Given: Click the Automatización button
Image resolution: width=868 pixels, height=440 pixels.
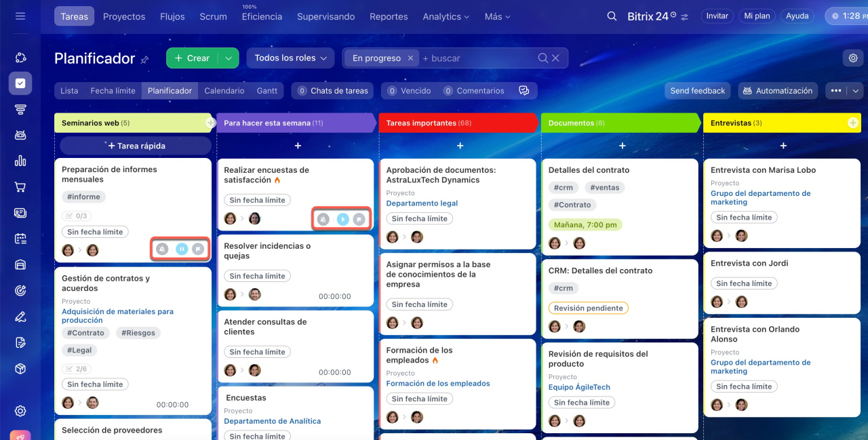Looking at the screenshot, I should [x=777, y=91].
